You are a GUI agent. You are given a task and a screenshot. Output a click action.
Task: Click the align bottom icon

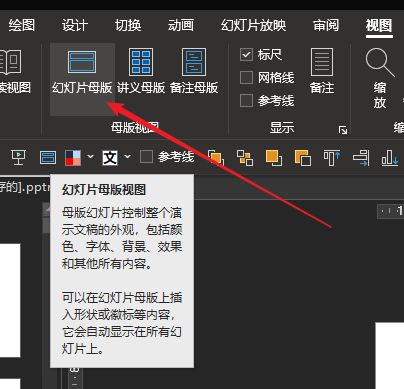click(390, 157)
